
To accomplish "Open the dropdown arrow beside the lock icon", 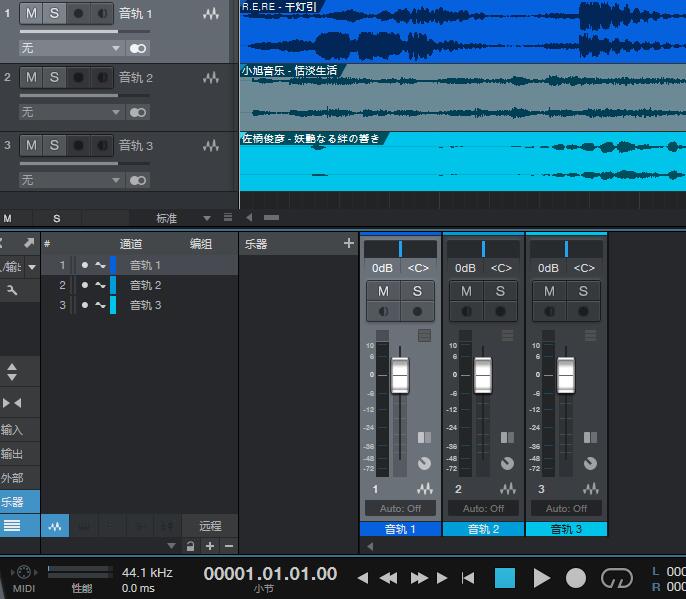I will point(172,546).
